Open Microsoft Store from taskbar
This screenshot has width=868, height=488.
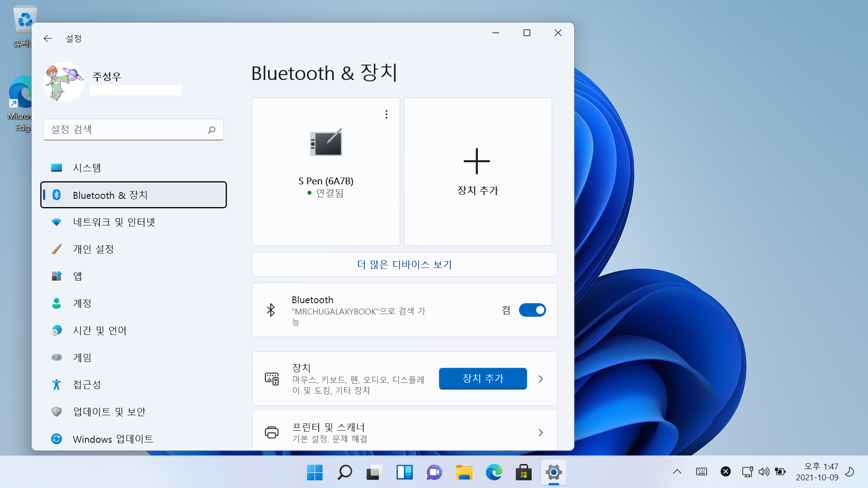(524, 473)
